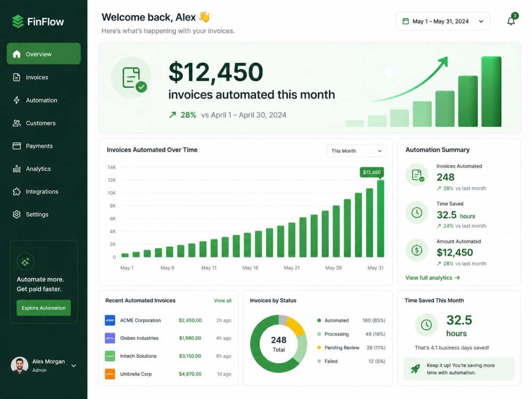Select the Globex Industries invoice name
The width and height of the screenshot is (532, 399).
coord(139,338)
